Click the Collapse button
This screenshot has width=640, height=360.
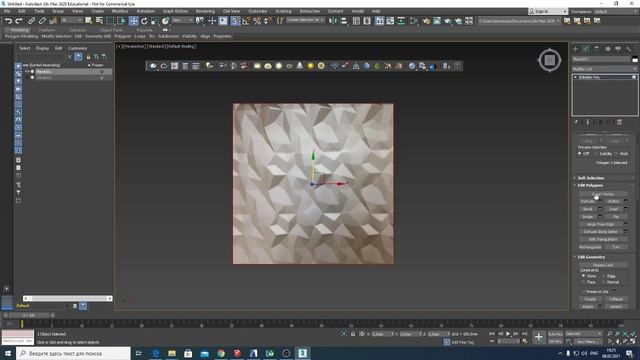click(616, 299)
